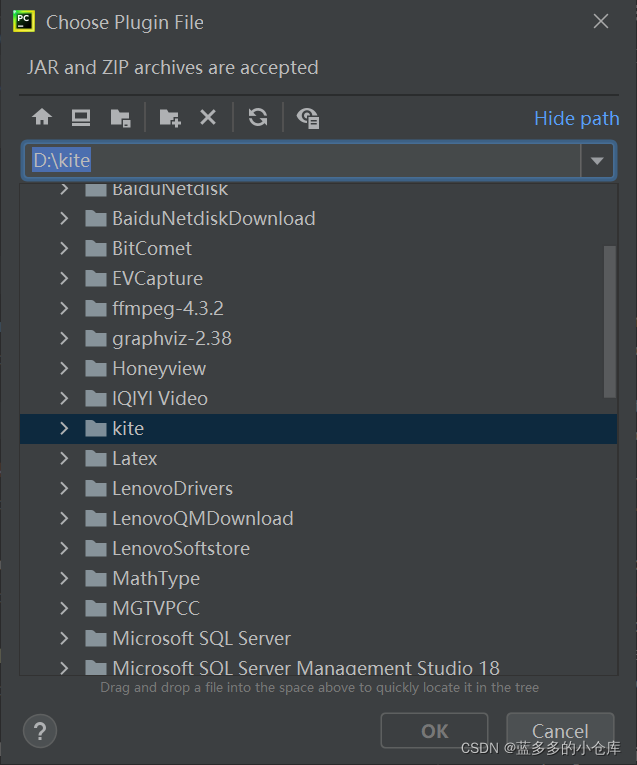Click the Hide path link
This screenshot has height=765, width=637.
click(x=576, y=118)
